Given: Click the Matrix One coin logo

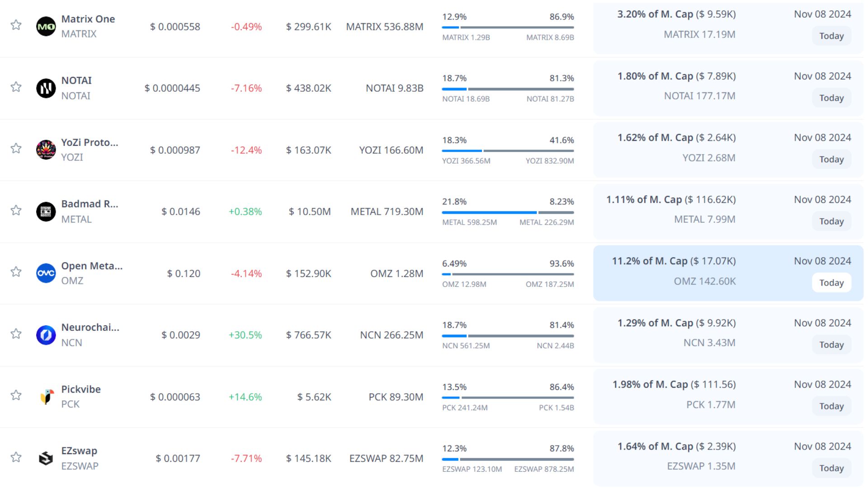Looking at the screenshot, I should coord(46,26).
